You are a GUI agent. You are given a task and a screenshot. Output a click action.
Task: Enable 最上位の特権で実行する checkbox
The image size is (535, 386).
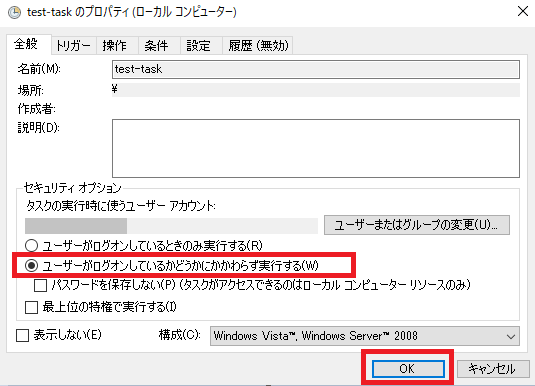coord(31,307)
